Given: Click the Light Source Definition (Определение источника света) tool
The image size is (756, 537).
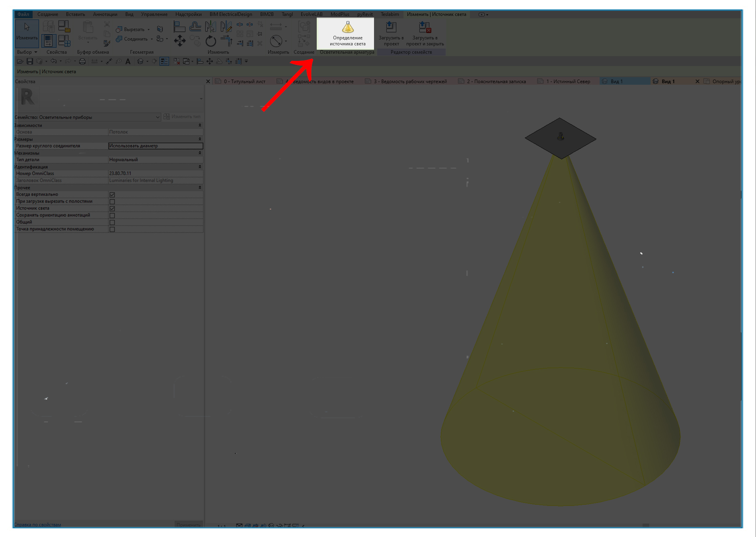Looking at the screenshot, I should click(347, 33).
